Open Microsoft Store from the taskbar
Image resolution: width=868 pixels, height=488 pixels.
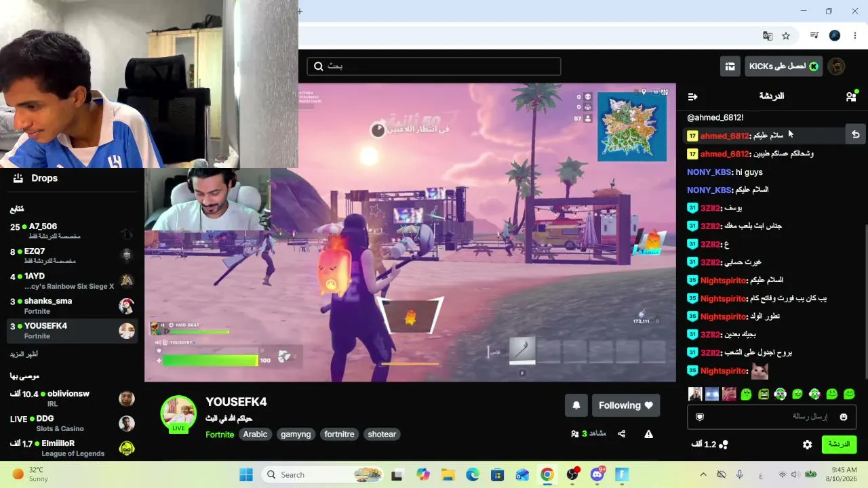click(x=498, y=474)
